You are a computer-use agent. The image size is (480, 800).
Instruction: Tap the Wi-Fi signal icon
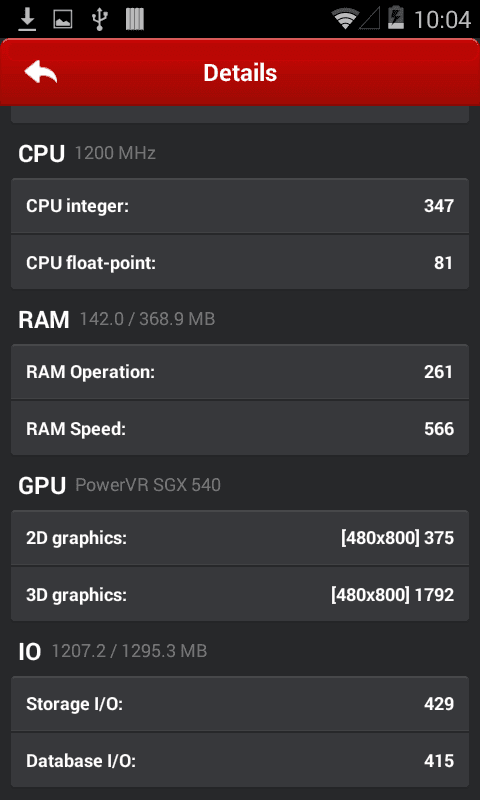click(345, 20)
